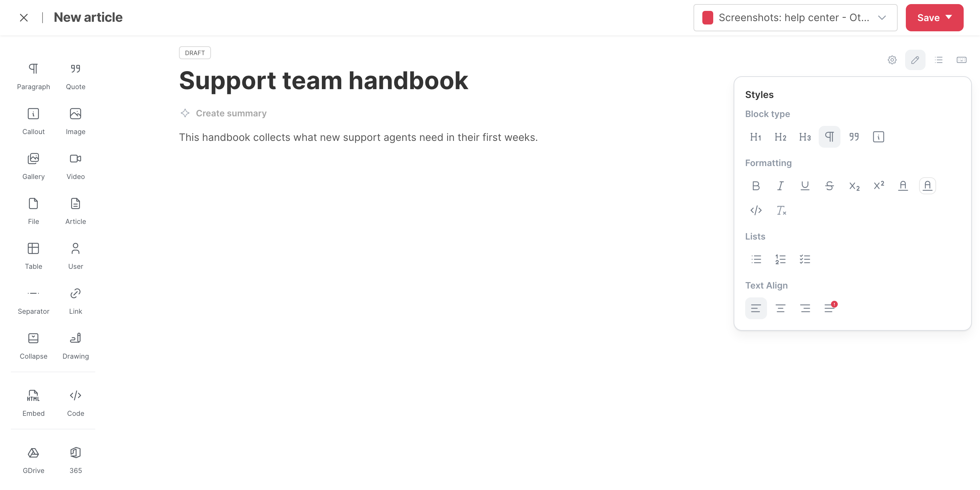Toggle subscript formatting

click(x=854, y=186)
